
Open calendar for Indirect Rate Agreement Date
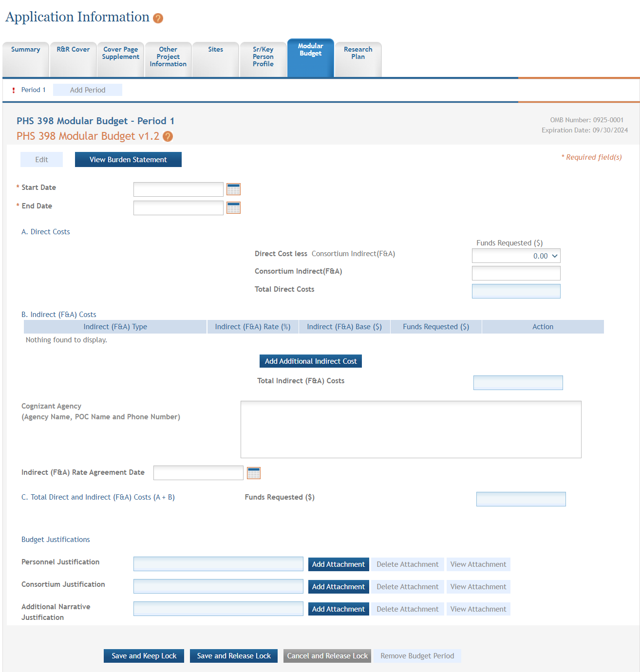[254, 473]
